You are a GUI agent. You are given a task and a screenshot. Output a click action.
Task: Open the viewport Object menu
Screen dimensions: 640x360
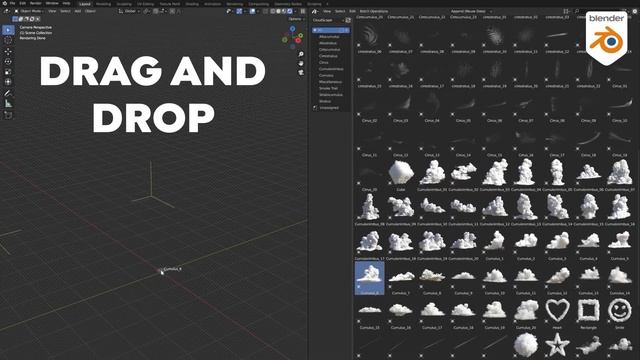coord(90,11)
